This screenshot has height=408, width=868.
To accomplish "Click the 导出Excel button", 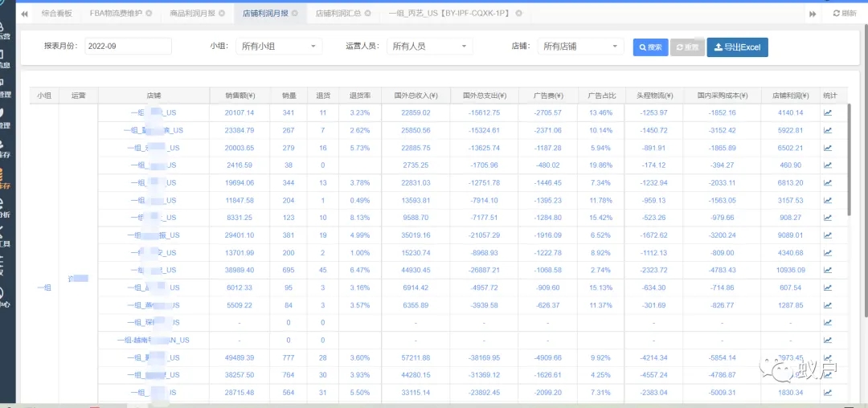I will click(x=737, y=47).
